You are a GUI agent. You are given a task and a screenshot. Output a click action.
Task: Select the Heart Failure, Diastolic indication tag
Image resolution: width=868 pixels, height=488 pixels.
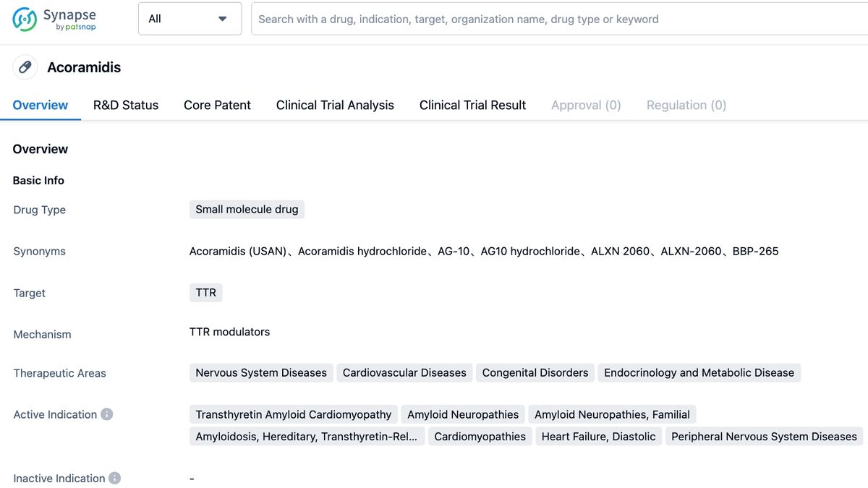pos(598,436)
